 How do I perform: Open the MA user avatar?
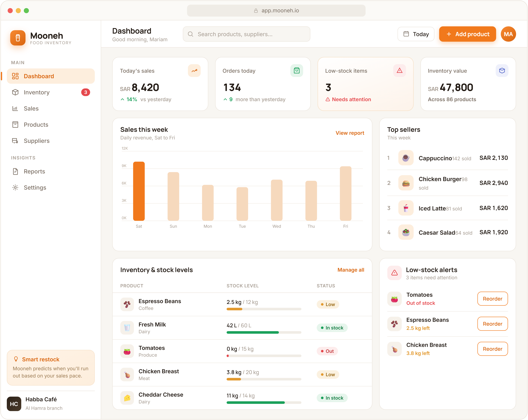point(508,34)
